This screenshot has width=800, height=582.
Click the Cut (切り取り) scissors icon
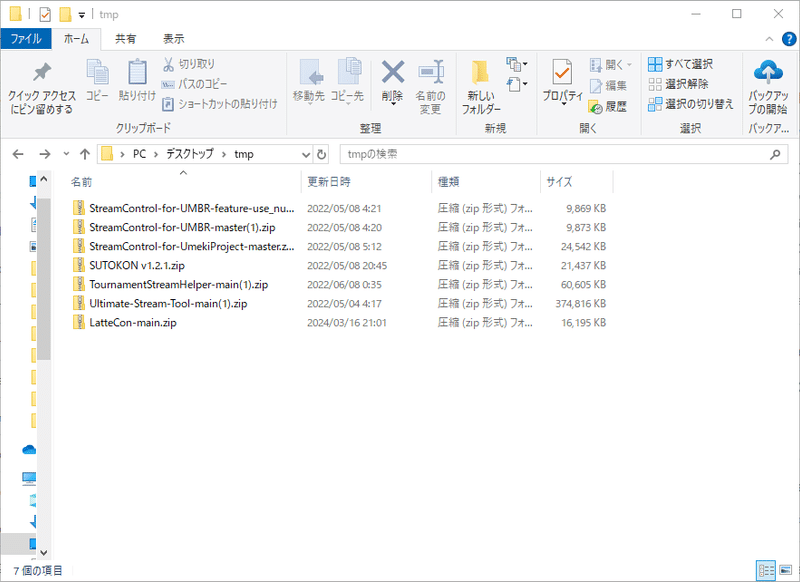(168, 64)
